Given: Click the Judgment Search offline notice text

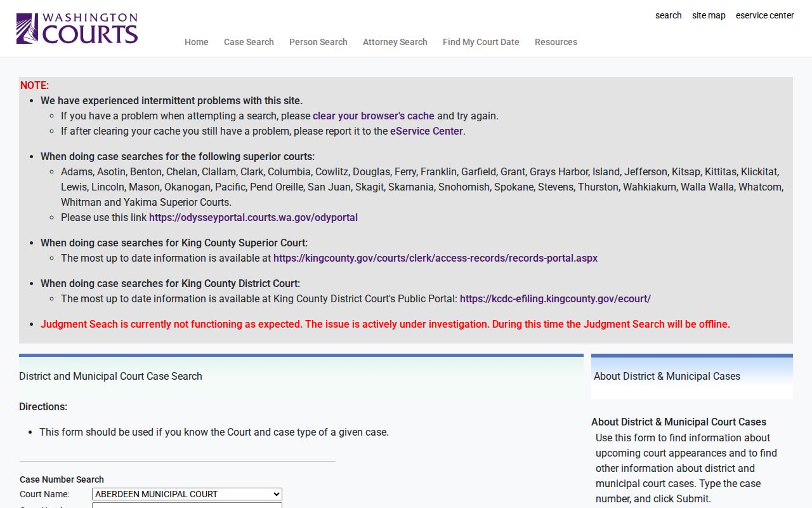Looking at the screenshot, I should [385, 324].
